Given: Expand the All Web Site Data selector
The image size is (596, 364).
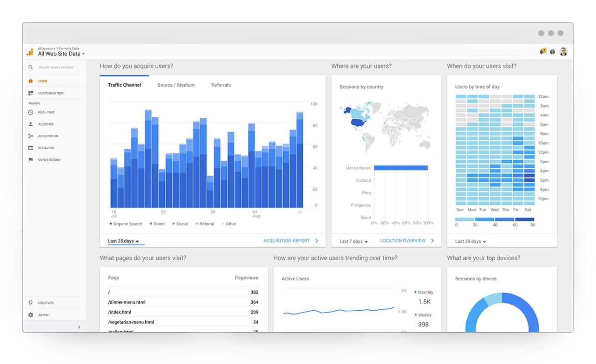Looking at the screenshot, I should 61,54.
